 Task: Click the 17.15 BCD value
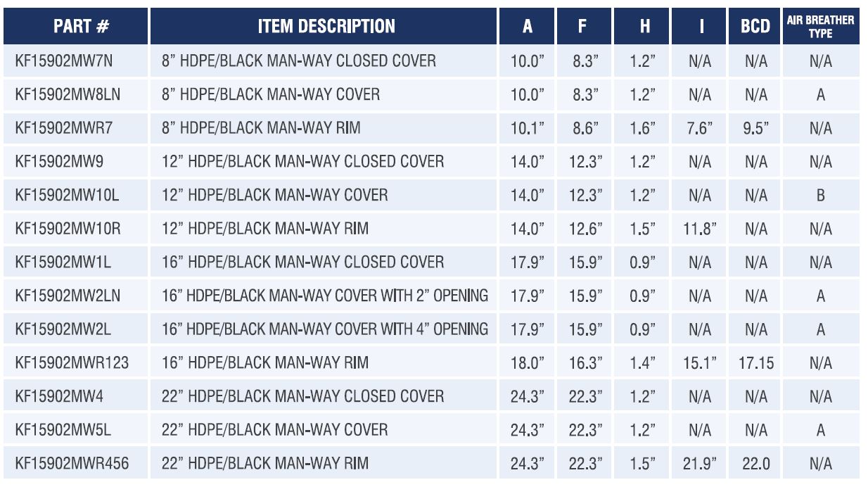tap(755, 363)
